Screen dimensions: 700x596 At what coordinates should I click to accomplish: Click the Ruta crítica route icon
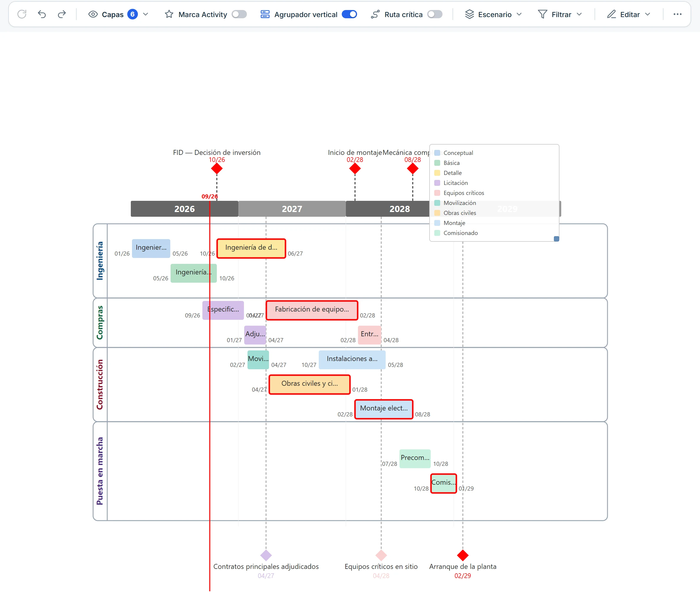[375, 14]
